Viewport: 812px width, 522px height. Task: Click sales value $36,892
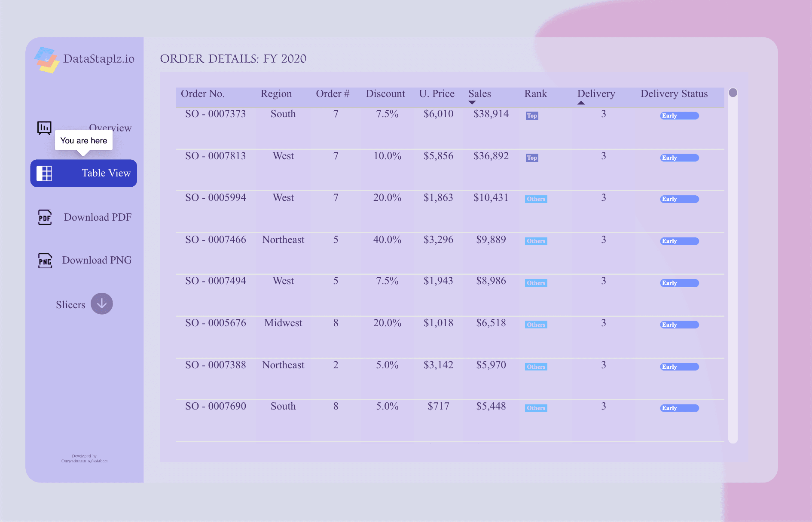(491, 156)
